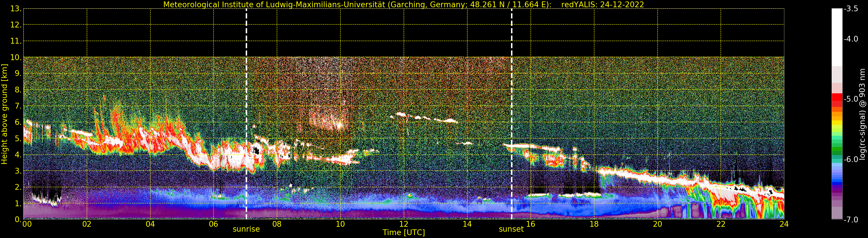Viewport: 868px width, 238px height.
Task: Click the 'sunrise' label below the axis
Action: (246, 229)
